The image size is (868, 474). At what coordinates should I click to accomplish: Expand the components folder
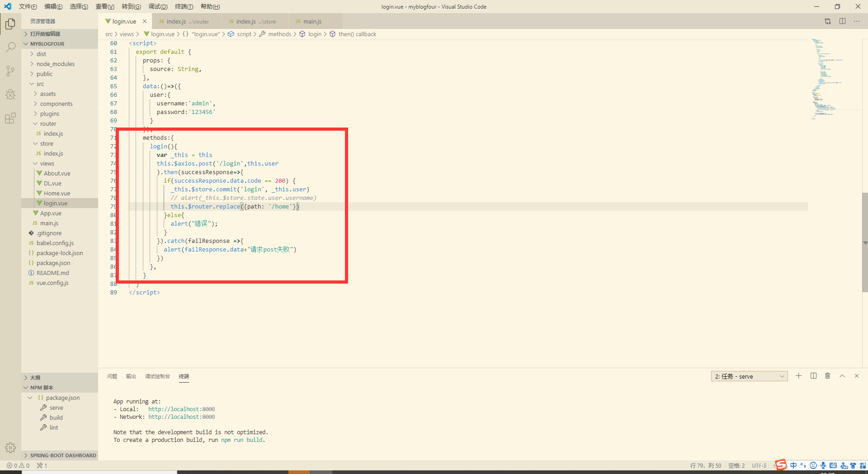(x=56, y=104)
